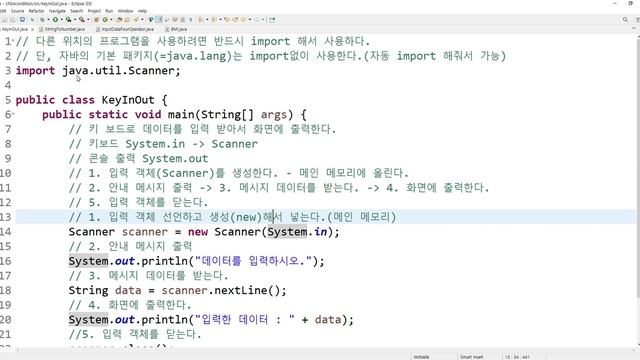Click on 'import java.util.Scanner;' line
The height and width of the screenshot is (360, 640).
pyautogui.click(x=98, y=71)
